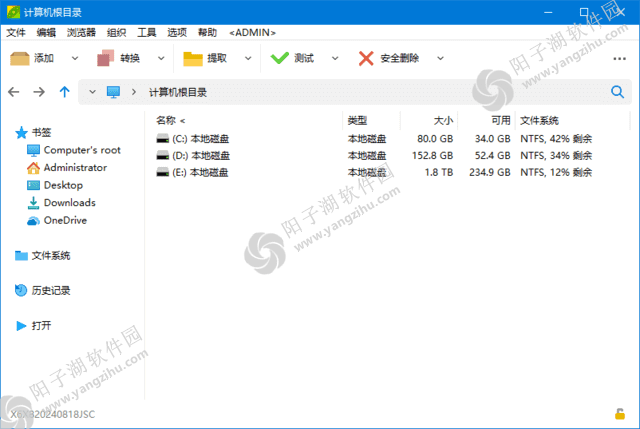Viewport: 640px width, 429px height.
Task: Select the (E:) 本地磁盘 drive row
Action: click(x=373, y=172)
